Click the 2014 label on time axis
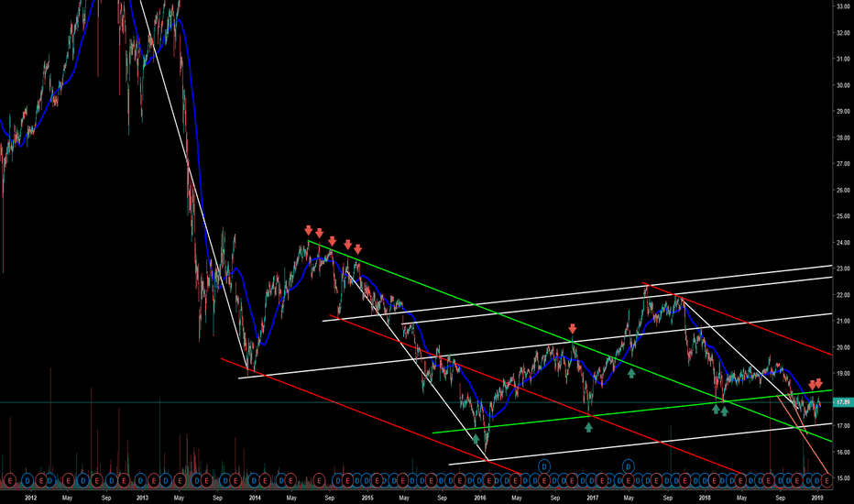This screenshot has width=854, height=504. click(x=255, y=498)
